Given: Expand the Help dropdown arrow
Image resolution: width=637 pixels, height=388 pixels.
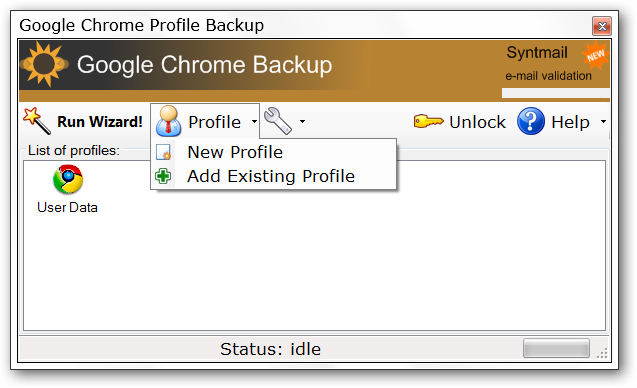Looking at the screenshot, I should [603, 121].
